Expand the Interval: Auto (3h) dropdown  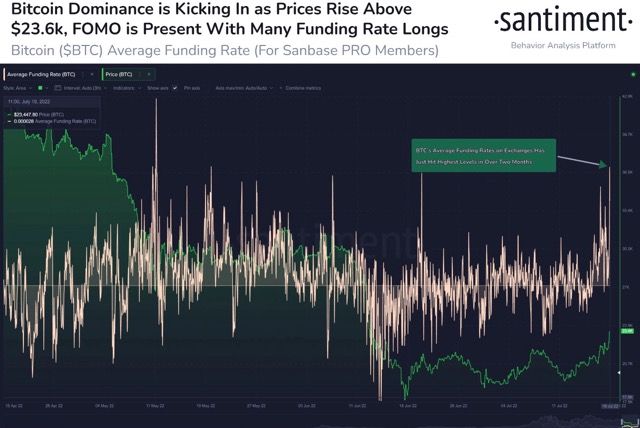point(84,88)
